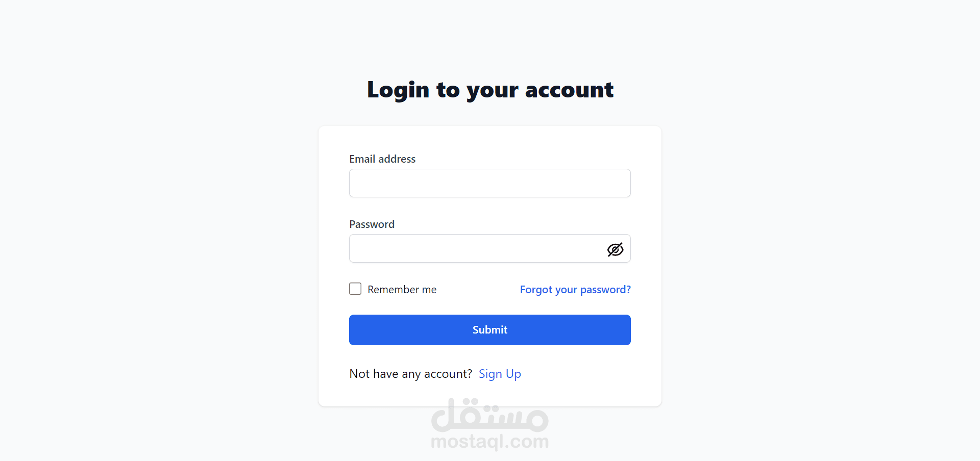
Task: Click the Email address field label
Action: 382,159
